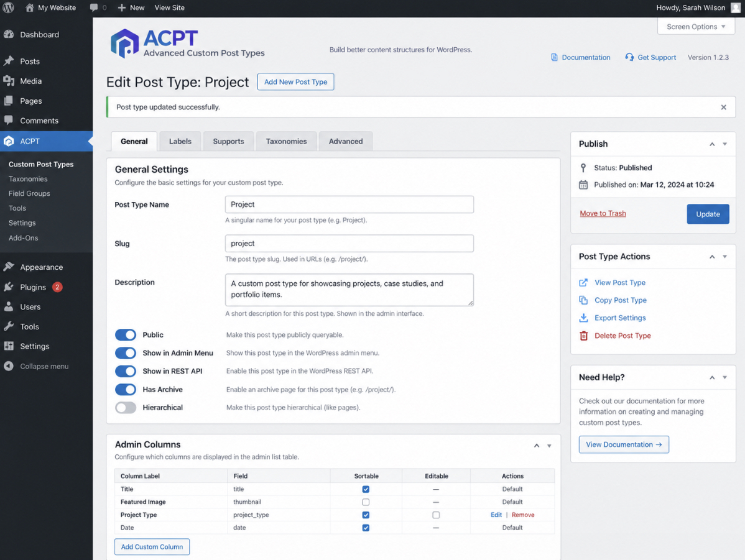The width and height of the screenshot is (745, 560).
Task: Click the Appearance paintbrush icon
Action: tap(9, 267)
